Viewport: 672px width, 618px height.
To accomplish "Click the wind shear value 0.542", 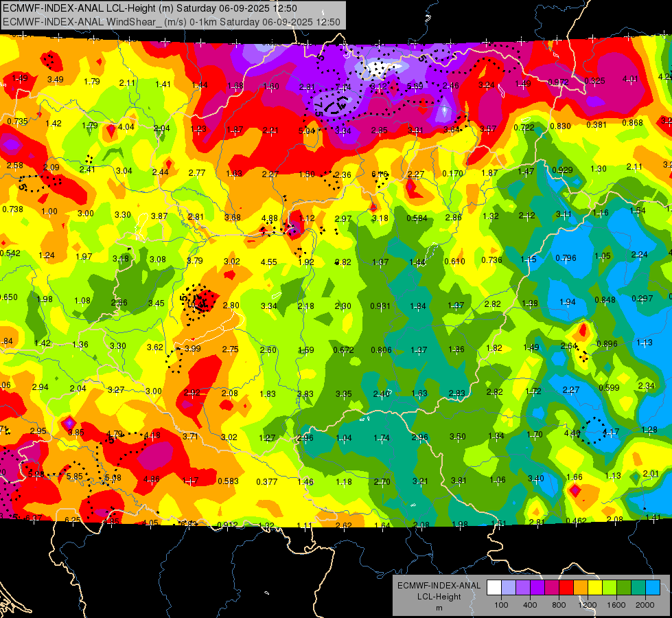I will (10, 253).
